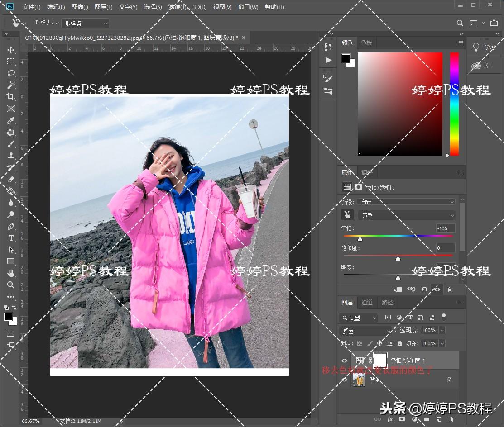Select the Clone Stamp tool

pyautogui.click(x=11, y=156)
